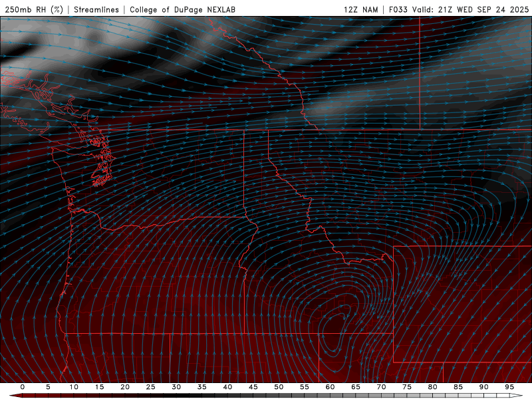Click the 85 label on the colorbar
The width and height of the screenshot is (532, 399).
click(458, 387)
